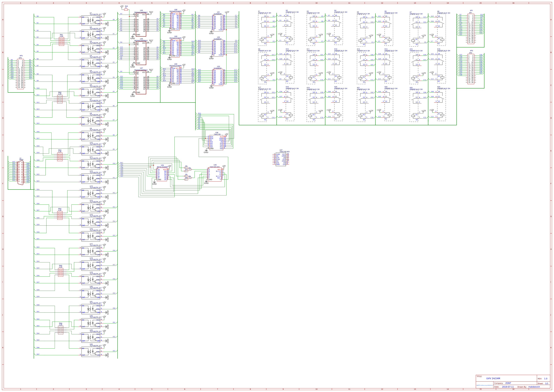This screenshot has width=554, height=392.
Task: Click the UVV 24/24M title text
Action: click(493, 378)
